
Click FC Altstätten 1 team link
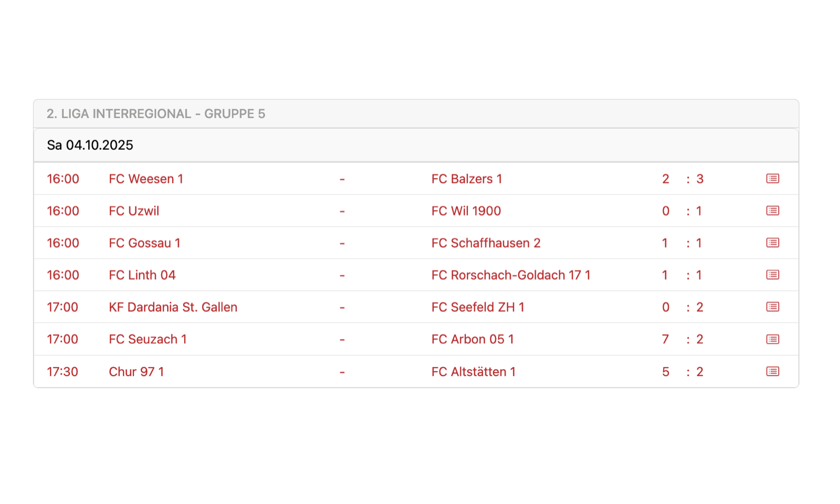(473, 372)
